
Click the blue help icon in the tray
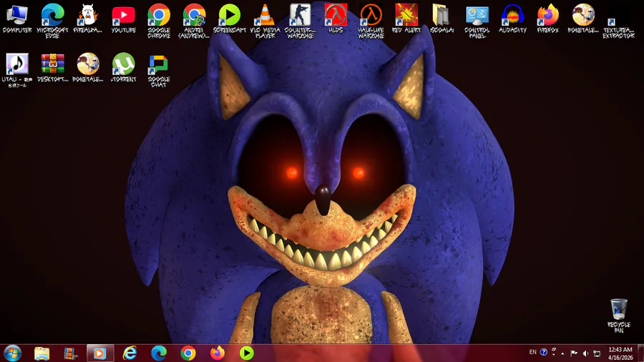[x=543, y=352]
